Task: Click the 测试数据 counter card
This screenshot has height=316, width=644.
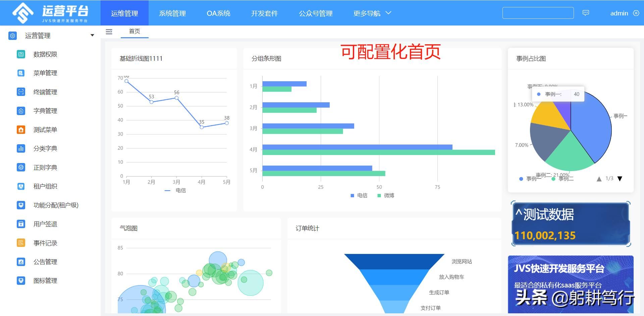Action: [571, 224]
